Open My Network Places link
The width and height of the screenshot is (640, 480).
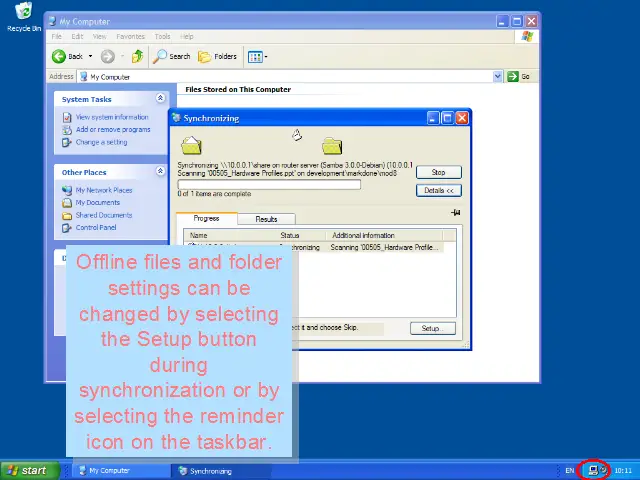coord(104,190)
